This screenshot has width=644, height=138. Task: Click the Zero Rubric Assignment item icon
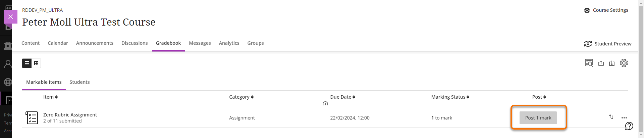tap(32, 118)
